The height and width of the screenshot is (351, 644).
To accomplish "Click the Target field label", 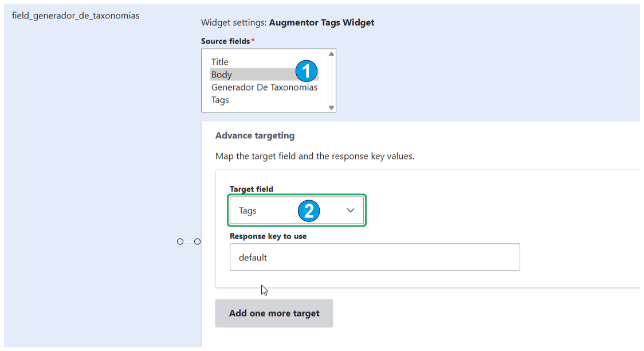I will pyautogui.click(x=252, y=189).
